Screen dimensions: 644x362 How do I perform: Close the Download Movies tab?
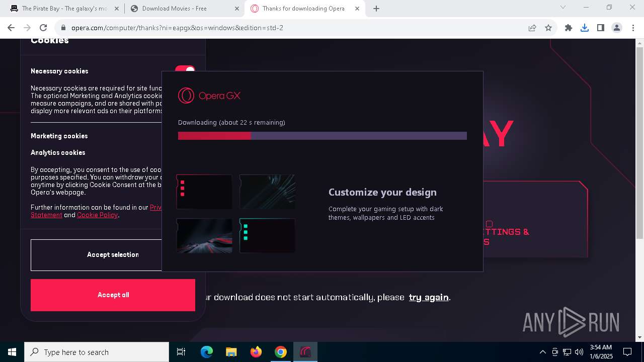point(236,9)
